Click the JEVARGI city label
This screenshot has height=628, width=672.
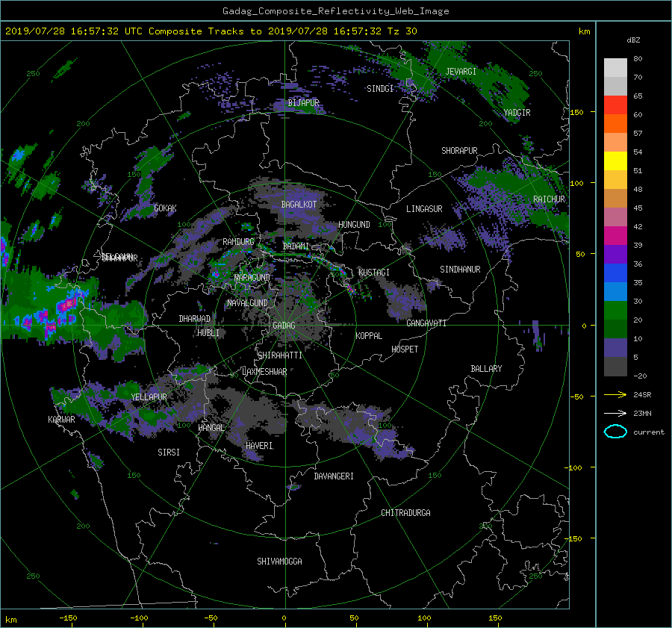[x=461, y=72]
